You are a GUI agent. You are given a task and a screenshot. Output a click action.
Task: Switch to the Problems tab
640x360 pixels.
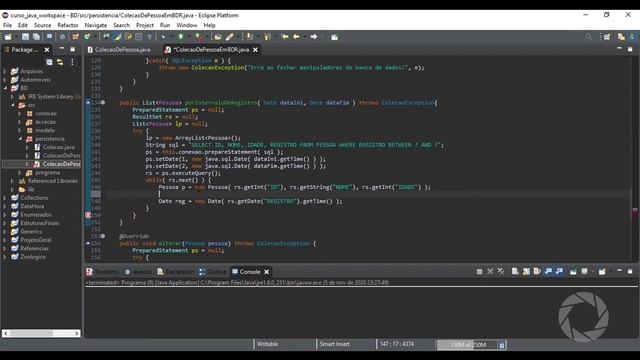point(103,272)
